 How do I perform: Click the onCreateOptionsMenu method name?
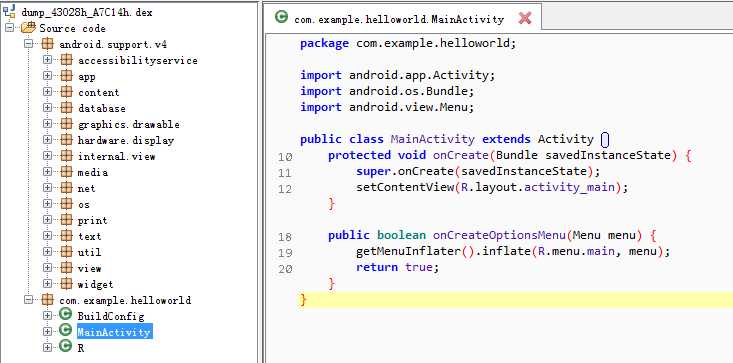(x=499, y=235)
